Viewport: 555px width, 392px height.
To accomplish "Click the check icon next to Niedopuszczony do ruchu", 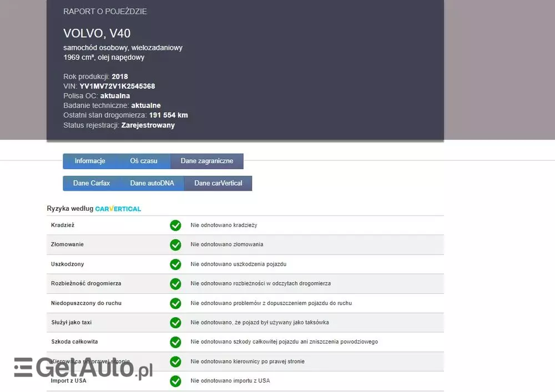I will tap(175, 303).
